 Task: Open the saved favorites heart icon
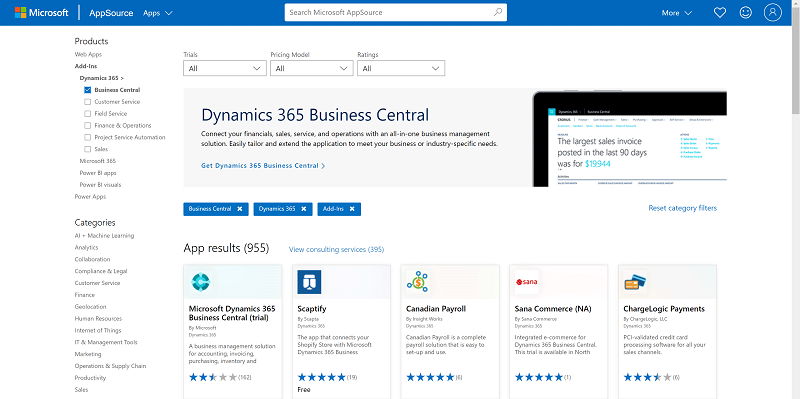pyautogui.click(x=719, y=13)
